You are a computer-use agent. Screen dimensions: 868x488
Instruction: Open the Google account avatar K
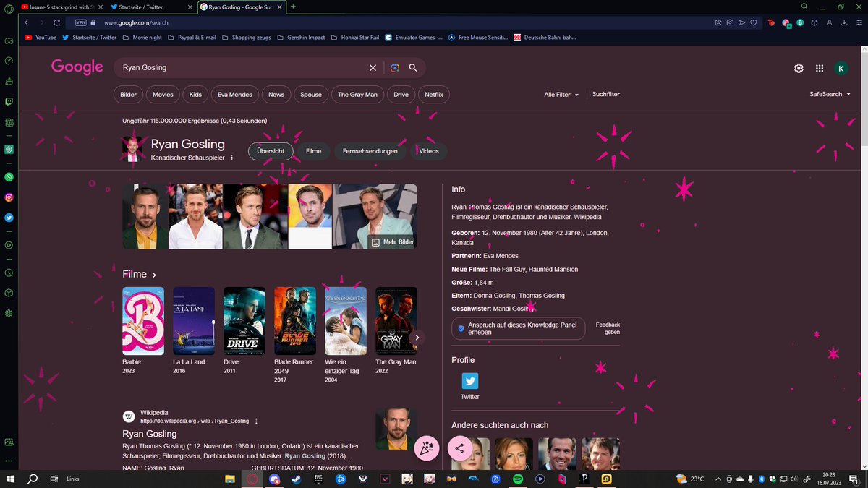coord(841,68)
